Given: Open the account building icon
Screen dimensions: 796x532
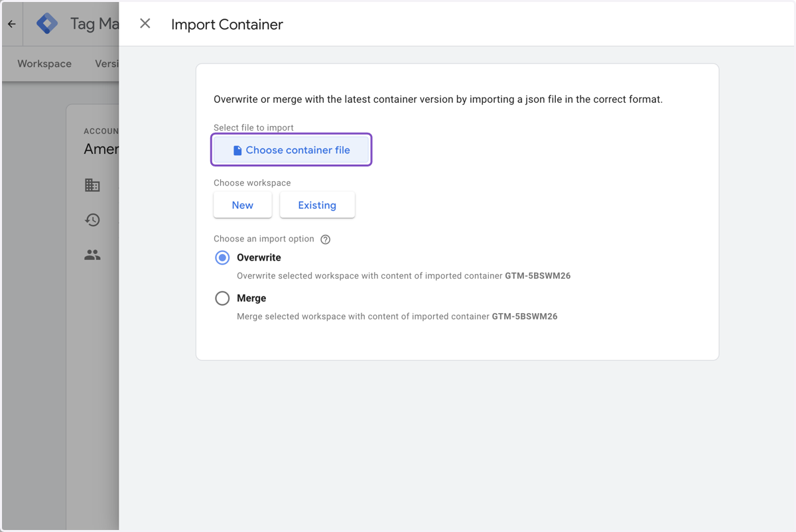Looking at the screenshot, I should point(92,185).
